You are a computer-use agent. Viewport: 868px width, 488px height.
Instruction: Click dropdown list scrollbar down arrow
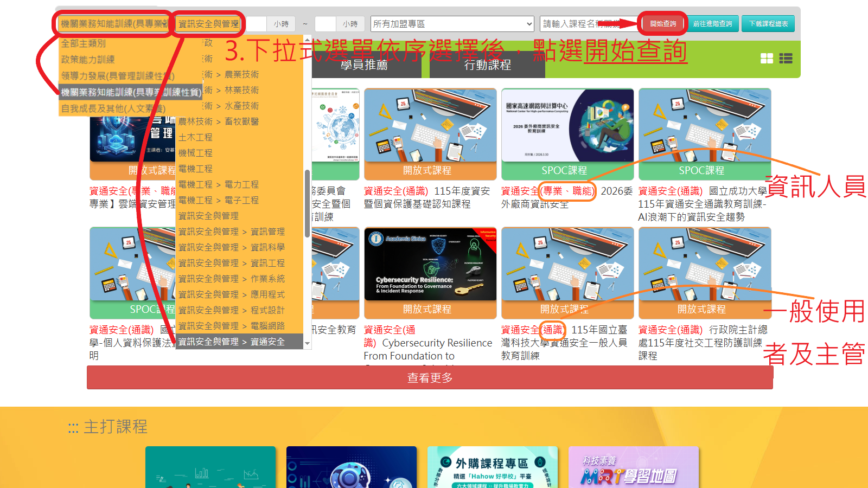click(x=308, y=344)
